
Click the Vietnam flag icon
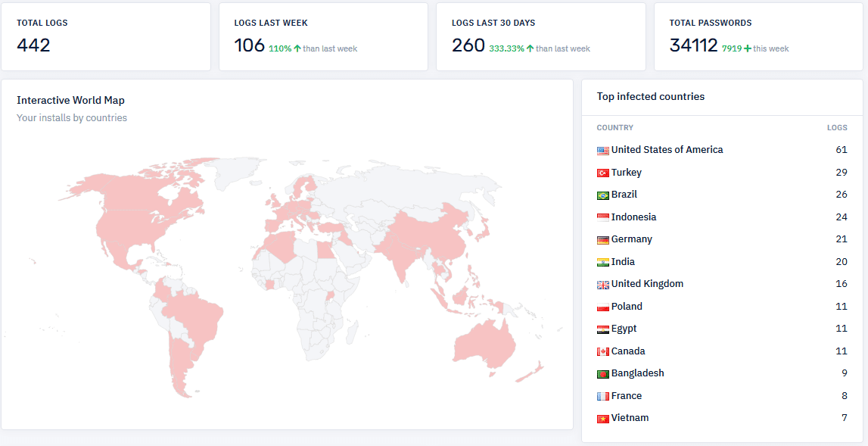pos(602,419)
